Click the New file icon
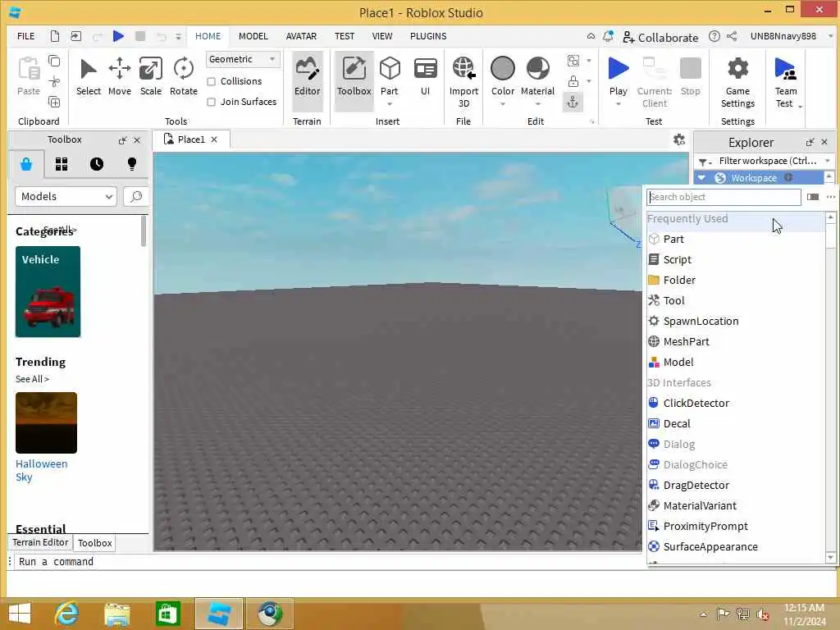 [x=55, y=36]
